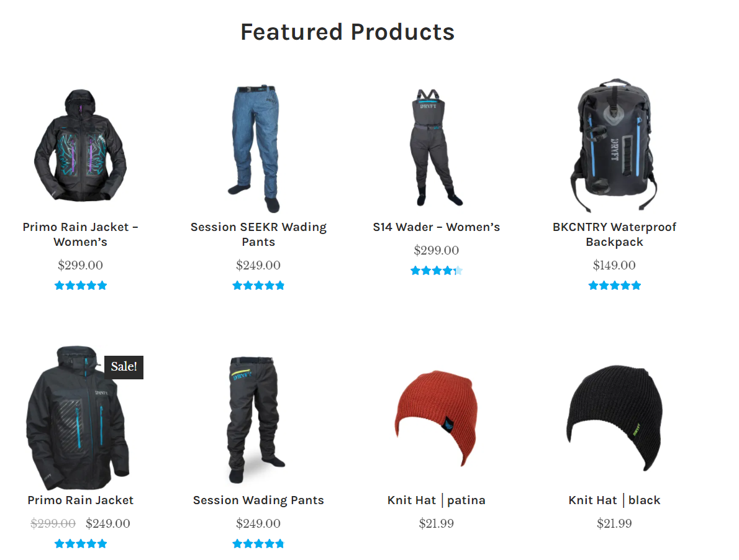This screenshot has height=560, width=739.
Task: Click the Knit Hat | black title
Action: click(614, 500)
